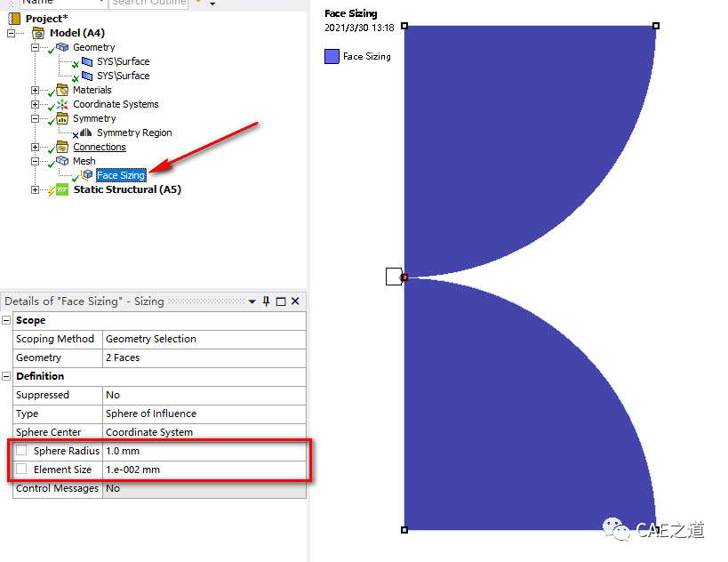The width and height of the screenshot is (728, 562).
Task: Edit the Sphere Radius value 1.0 mm
Action: pyautogui.click(x=204, y=451)
